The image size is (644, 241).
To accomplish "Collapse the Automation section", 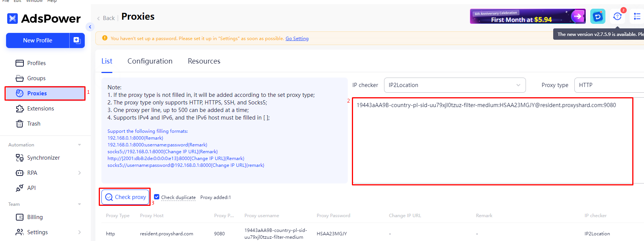I will click(x=79, y=145).
